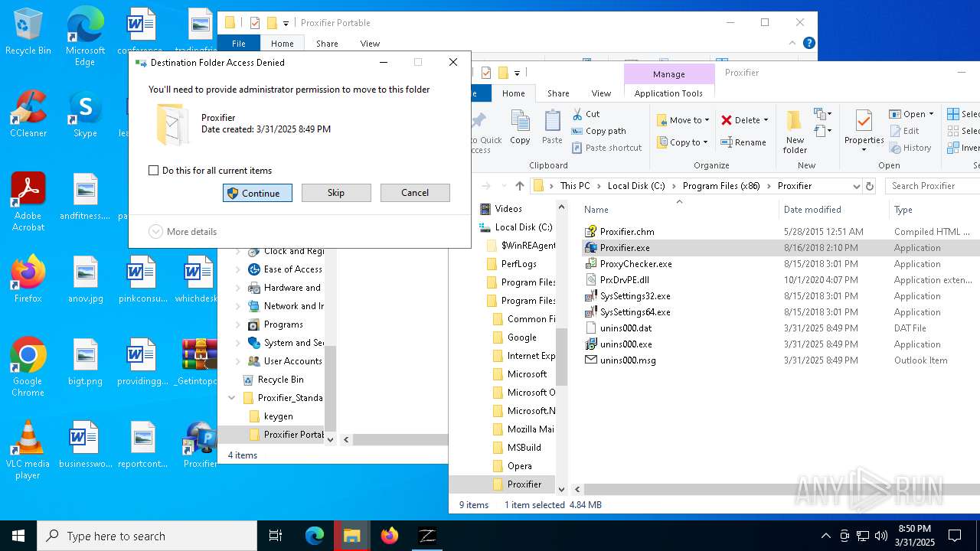This screenshot has height=551, width=980.
Task: Open the Copy to dropdown
Action: (683, 142)
